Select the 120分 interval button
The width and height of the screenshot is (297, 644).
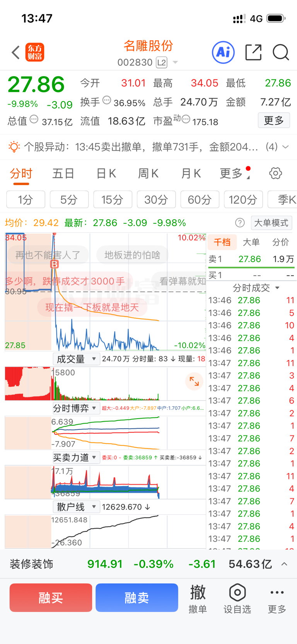pos(243,199)
